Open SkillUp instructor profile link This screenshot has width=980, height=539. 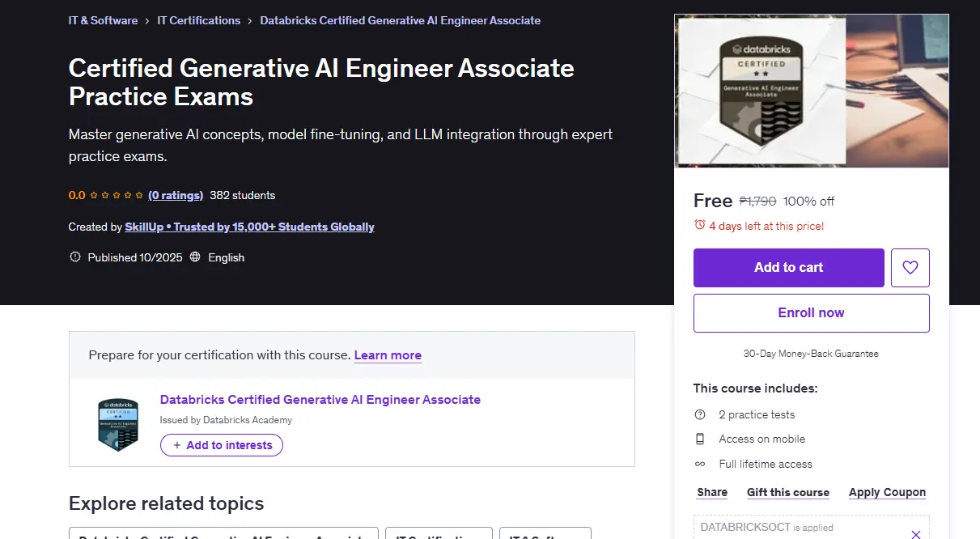click(x=250, y=227)
